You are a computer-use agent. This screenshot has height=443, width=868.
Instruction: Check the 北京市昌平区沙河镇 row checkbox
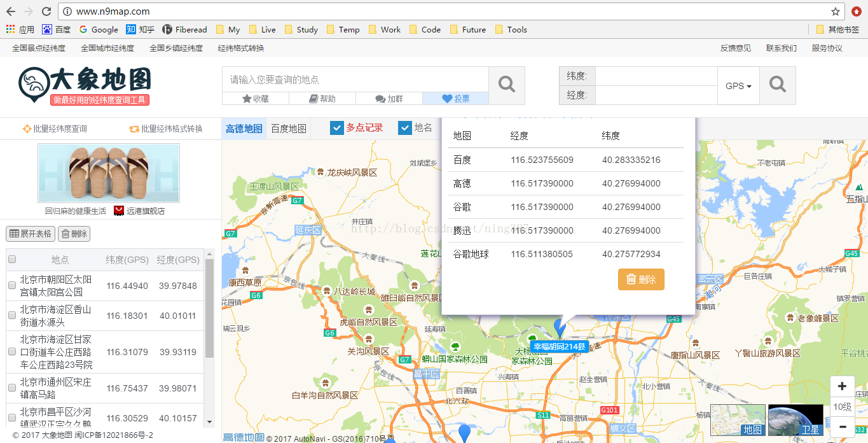tap(12, 418)
